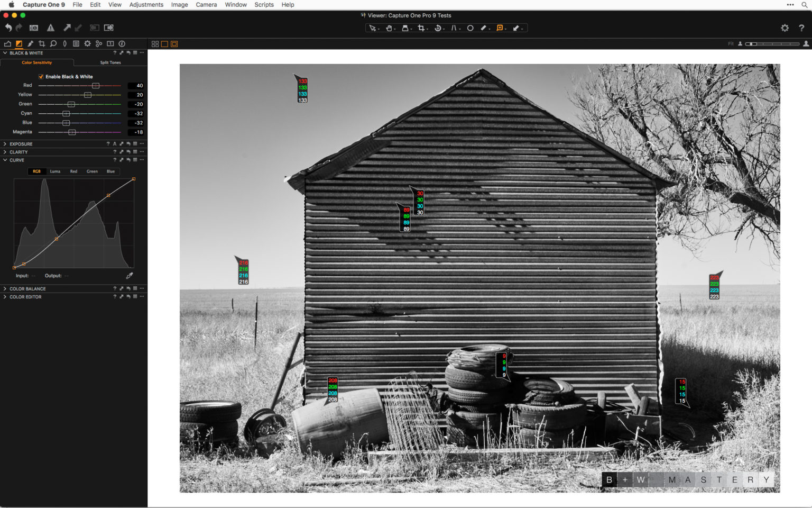Image resolution: width=812 pixels, height=508 pixels.
Task: Expand the Color Editor panel
Action: pos(5,297)
